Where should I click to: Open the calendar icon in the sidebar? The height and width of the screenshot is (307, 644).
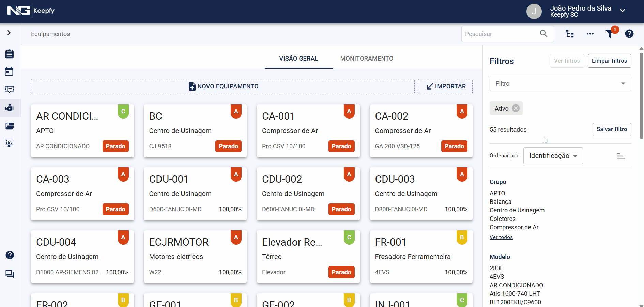click(x=9, y=71)
